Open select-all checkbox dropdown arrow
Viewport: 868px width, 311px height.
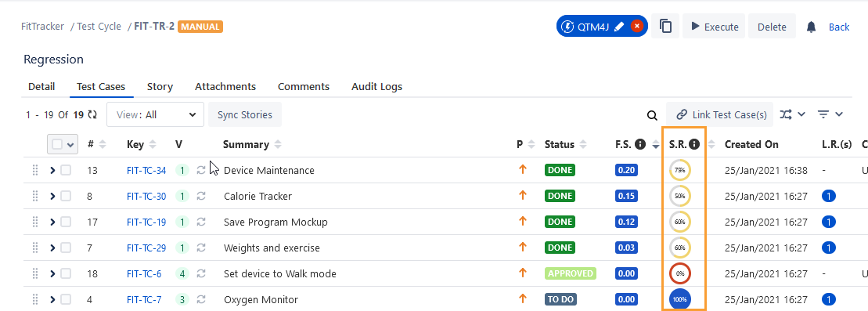point(70,145)
